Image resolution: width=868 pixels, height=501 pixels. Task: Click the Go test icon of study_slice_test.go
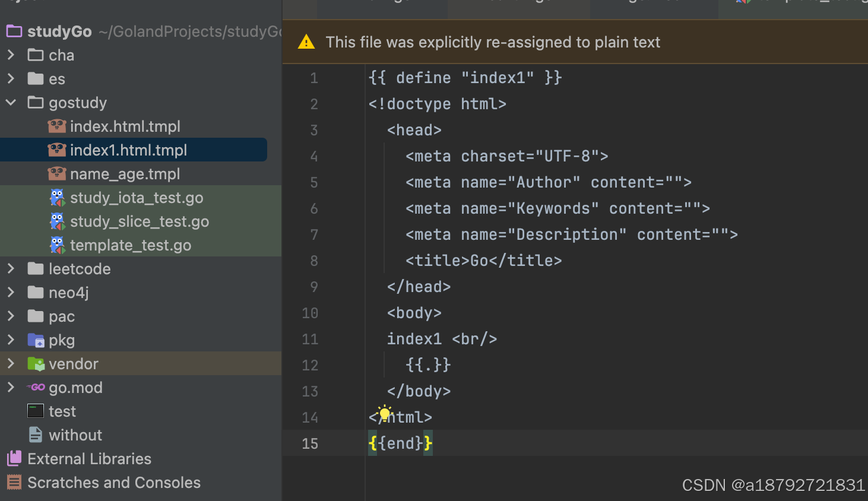tap(57, 221)
